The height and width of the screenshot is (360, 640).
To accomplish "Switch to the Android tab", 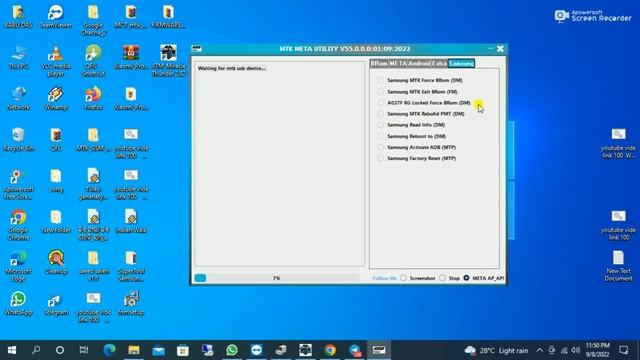I will 420,63.
